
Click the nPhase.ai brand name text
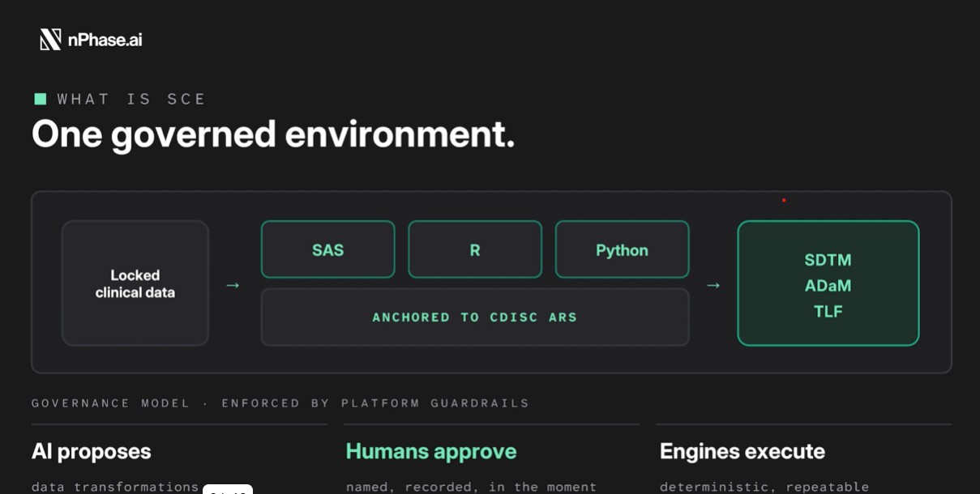(x=105, y=40)
